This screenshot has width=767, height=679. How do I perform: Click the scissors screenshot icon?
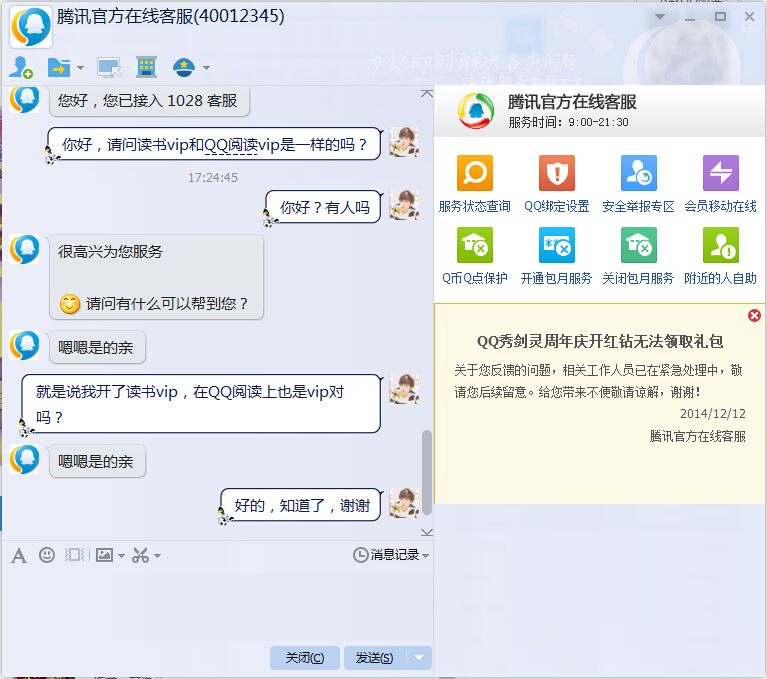pos(140,555)
